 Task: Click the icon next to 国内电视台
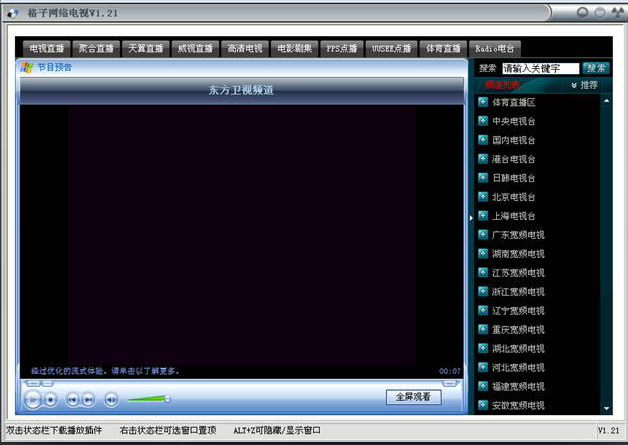483,140
